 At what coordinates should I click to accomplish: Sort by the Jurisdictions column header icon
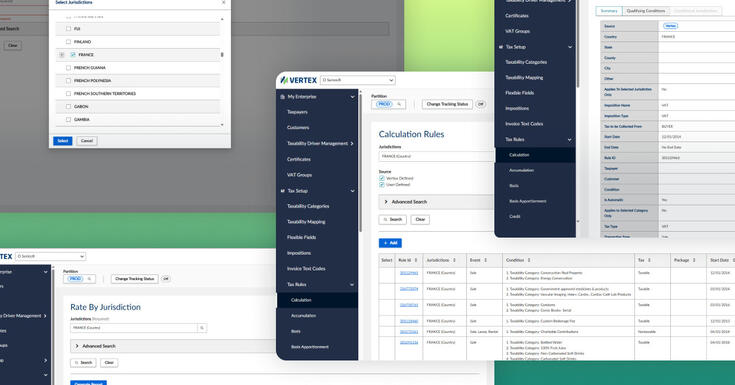[x=454, y=260]
